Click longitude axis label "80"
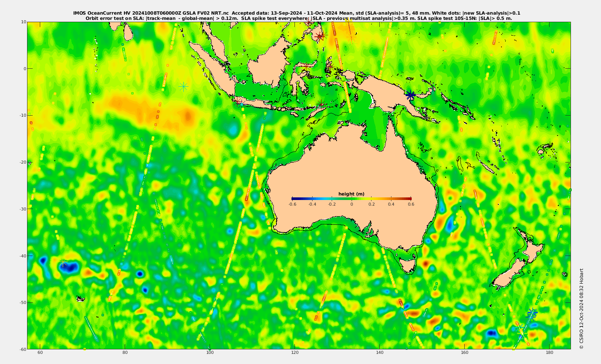 (x=125, y=352)
